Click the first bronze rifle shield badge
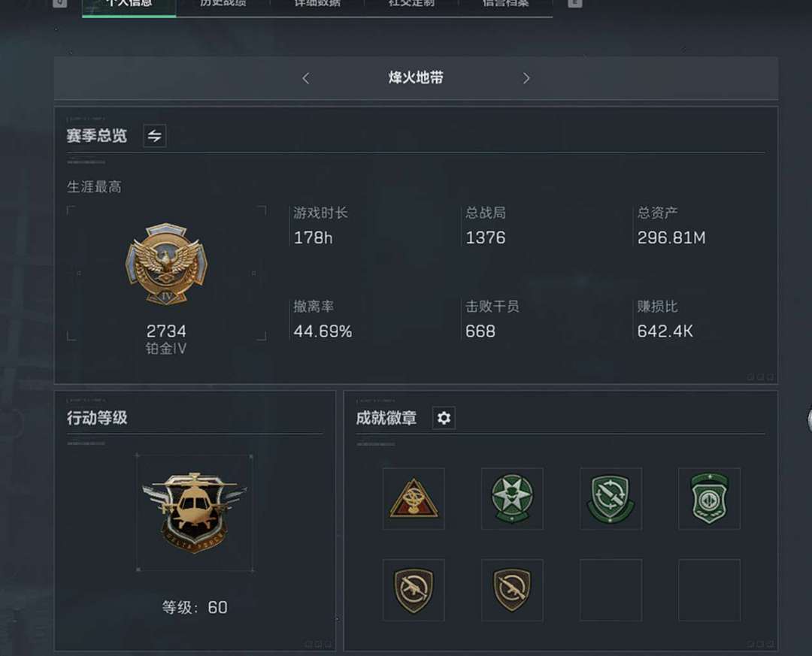812x656 pixels. [x=414, y=590]
